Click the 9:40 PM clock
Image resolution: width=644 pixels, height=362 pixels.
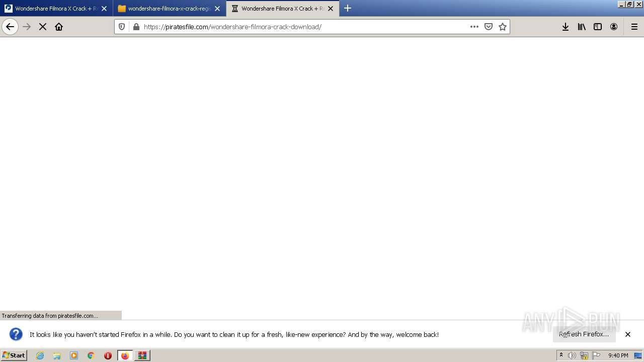[618, 355]
